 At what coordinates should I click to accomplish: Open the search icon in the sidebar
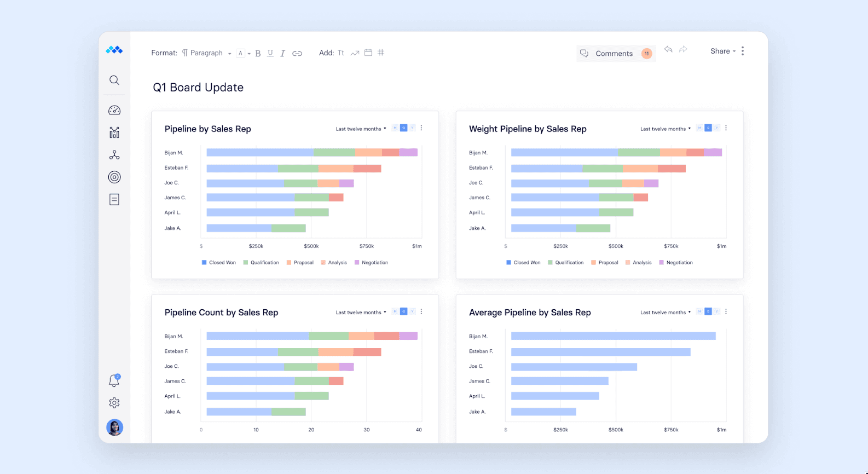tap(114, 80)
